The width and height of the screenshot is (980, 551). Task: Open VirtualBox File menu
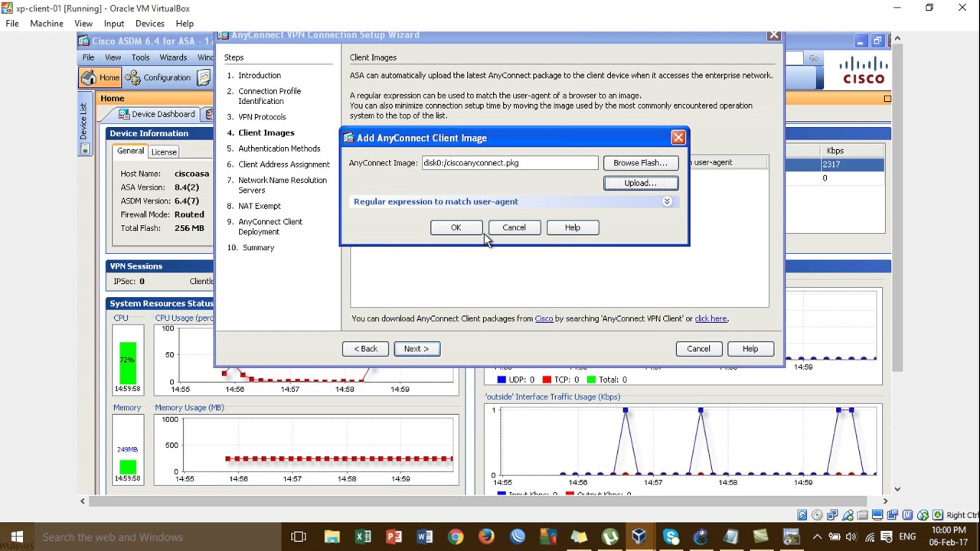12,24
